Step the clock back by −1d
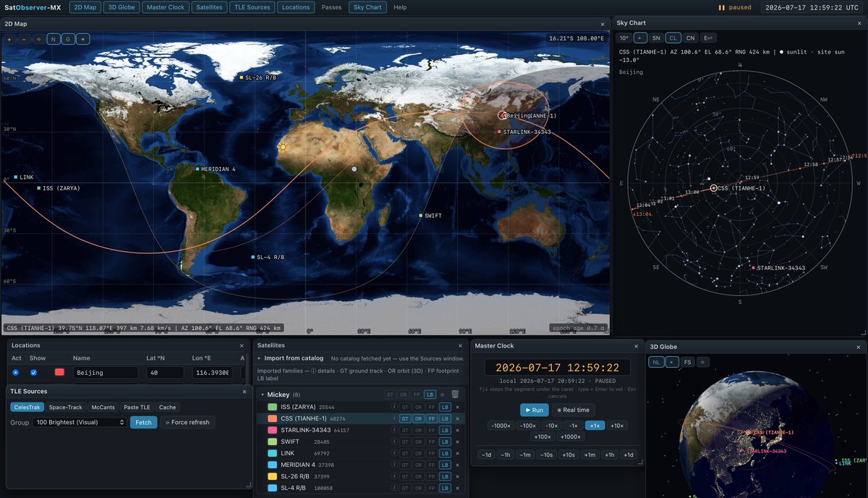 click(x=487, y=455)
